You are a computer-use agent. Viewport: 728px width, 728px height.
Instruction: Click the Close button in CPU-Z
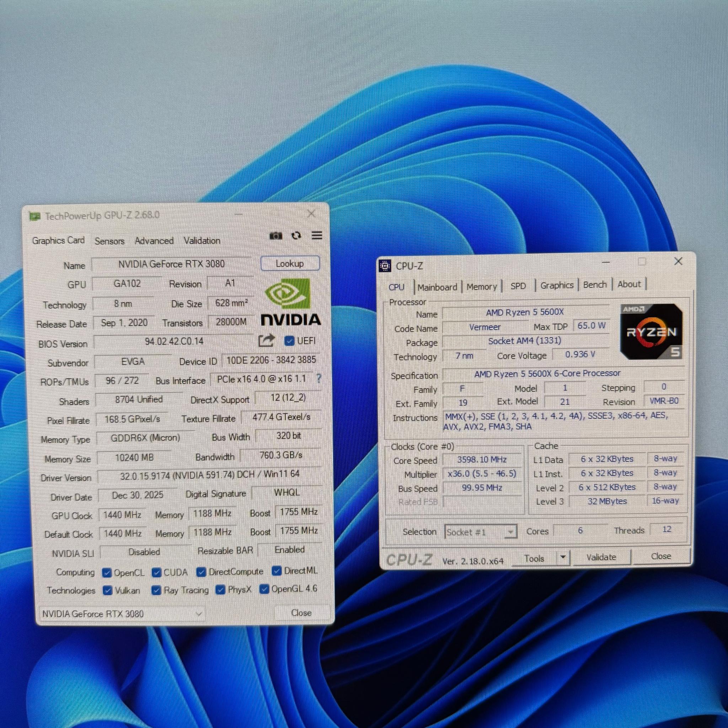pos(661,556)
